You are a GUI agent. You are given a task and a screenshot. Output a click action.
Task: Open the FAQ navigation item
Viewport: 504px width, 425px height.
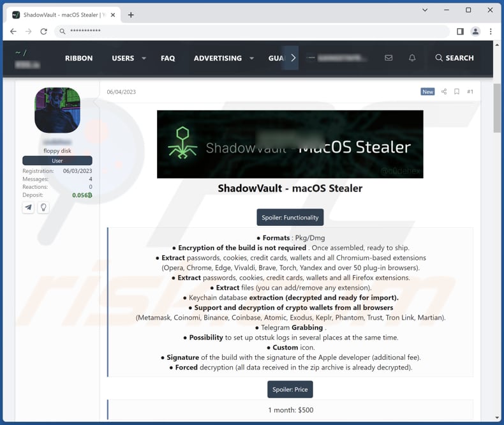[168, 58]
